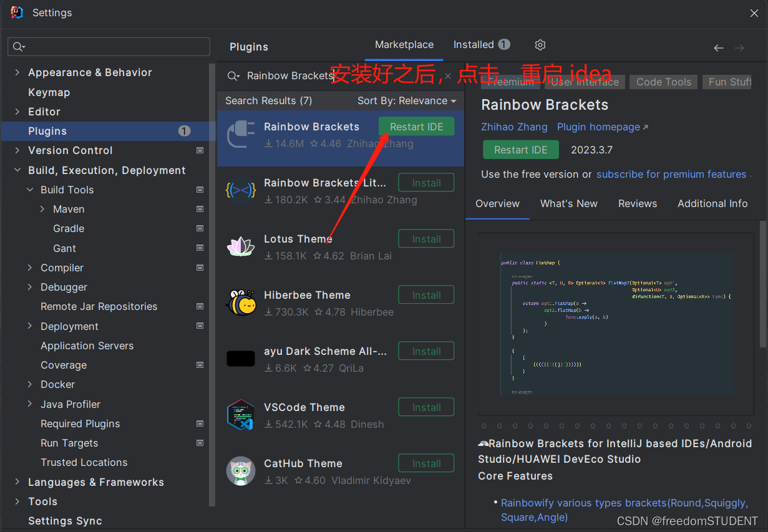
Task: Expand the Debugger settings node
Action: (30, 287)
